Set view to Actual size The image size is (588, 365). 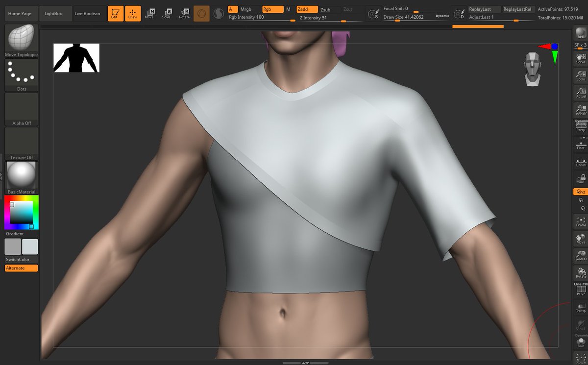click(x=581, y=93)
